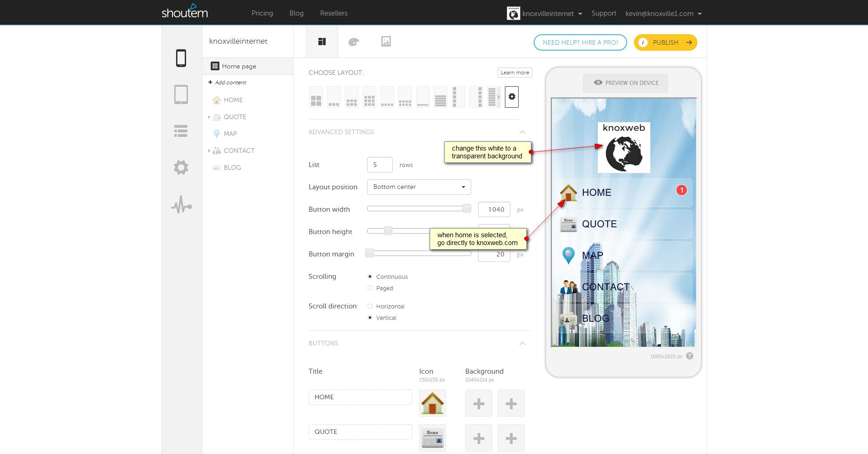Screen dimensions: 868x454
Task: Click Need Help? Hire a Pro button
Action: (x=580, y=42)
